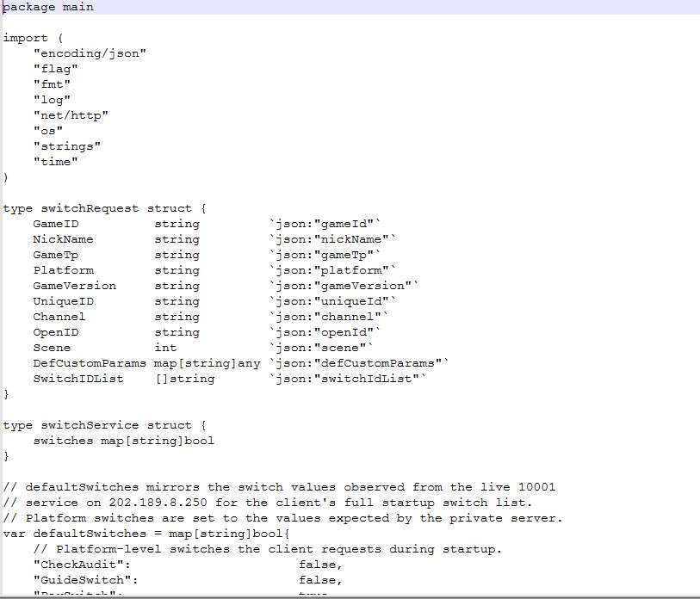Select the "GuideSwitch" map key

coord(86,580)
